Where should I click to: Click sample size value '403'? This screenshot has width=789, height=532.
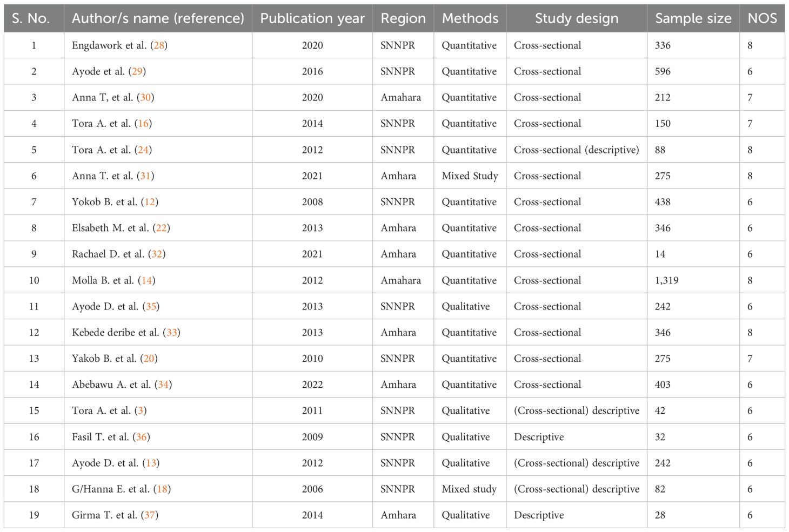point(663,385)
